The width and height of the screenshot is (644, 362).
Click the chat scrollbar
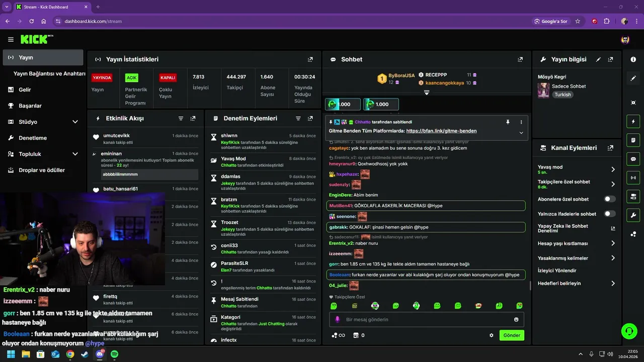pos(530,286)
